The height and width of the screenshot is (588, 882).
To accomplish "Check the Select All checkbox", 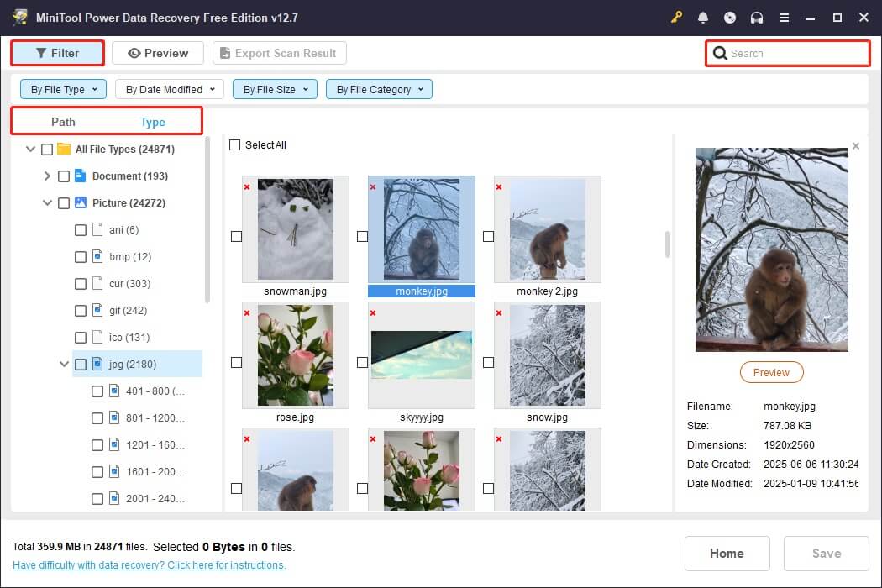I will pos(234,144).
